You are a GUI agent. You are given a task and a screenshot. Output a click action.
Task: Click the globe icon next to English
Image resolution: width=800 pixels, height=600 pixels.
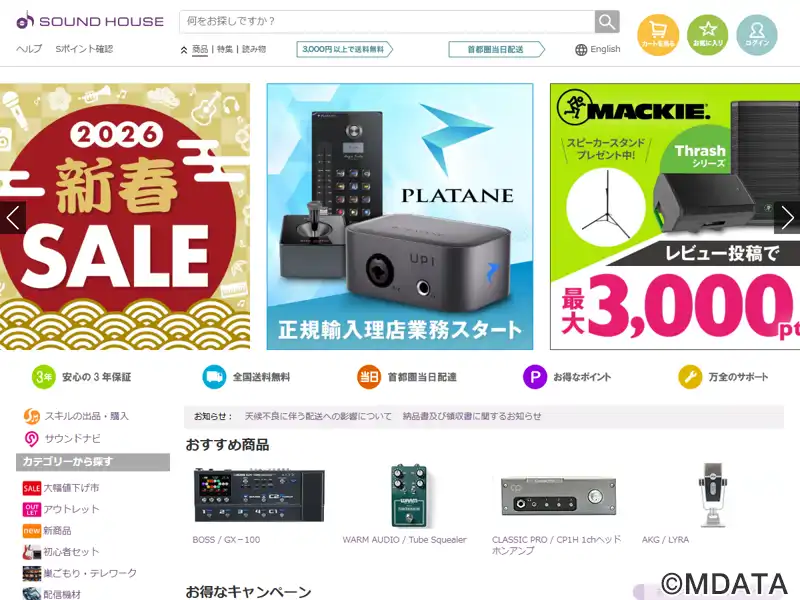[x=581, y=49]
